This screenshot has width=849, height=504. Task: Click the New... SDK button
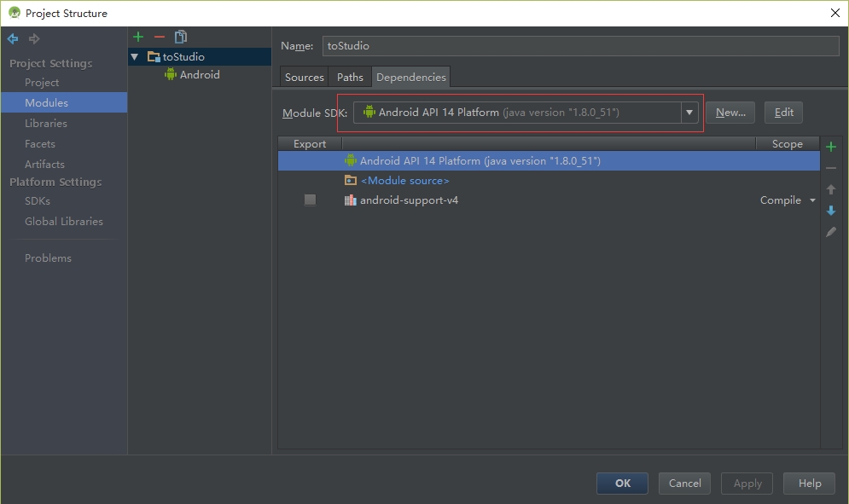730,113
